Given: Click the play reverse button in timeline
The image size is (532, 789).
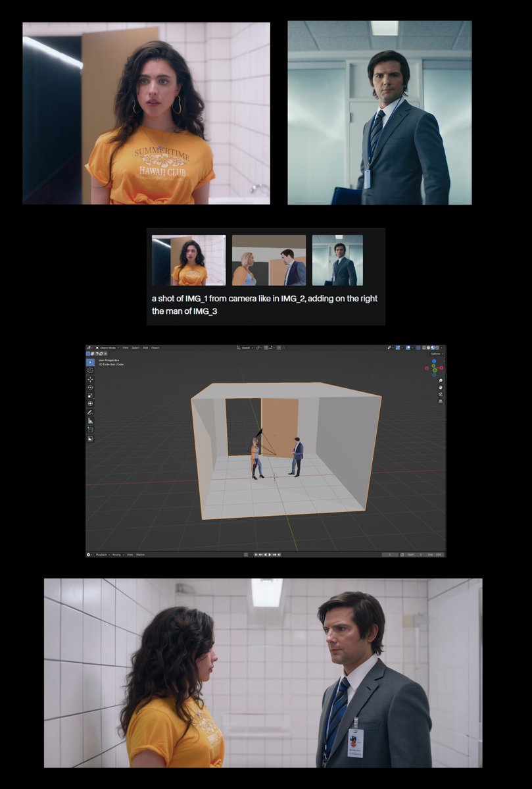Looking at the screenshot, I should (266, 555).
